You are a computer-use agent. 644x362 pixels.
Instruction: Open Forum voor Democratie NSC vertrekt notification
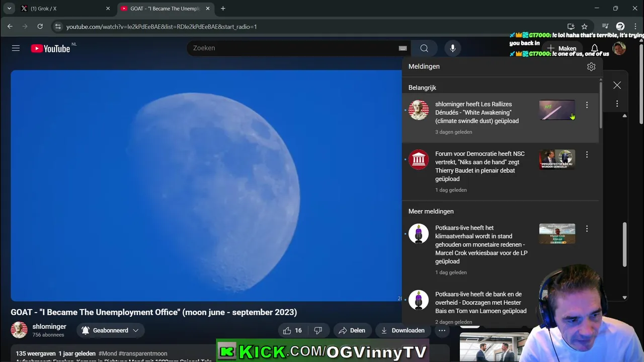501,172
